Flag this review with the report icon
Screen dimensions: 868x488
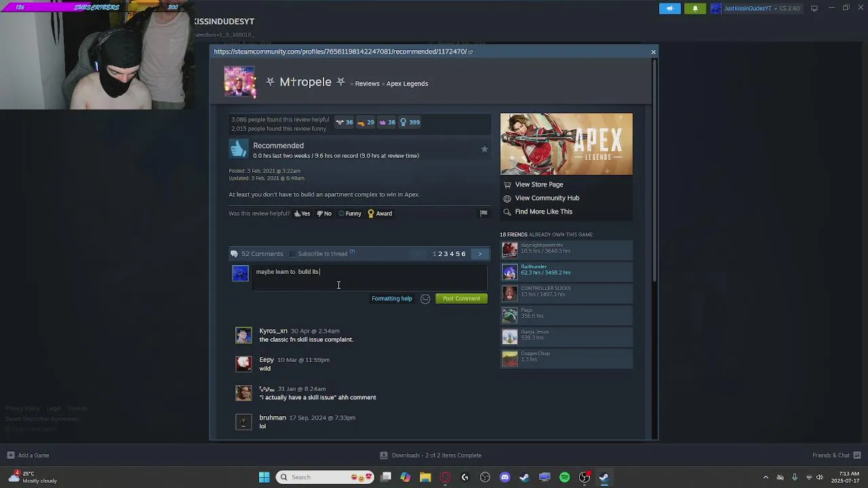point(484,213)
